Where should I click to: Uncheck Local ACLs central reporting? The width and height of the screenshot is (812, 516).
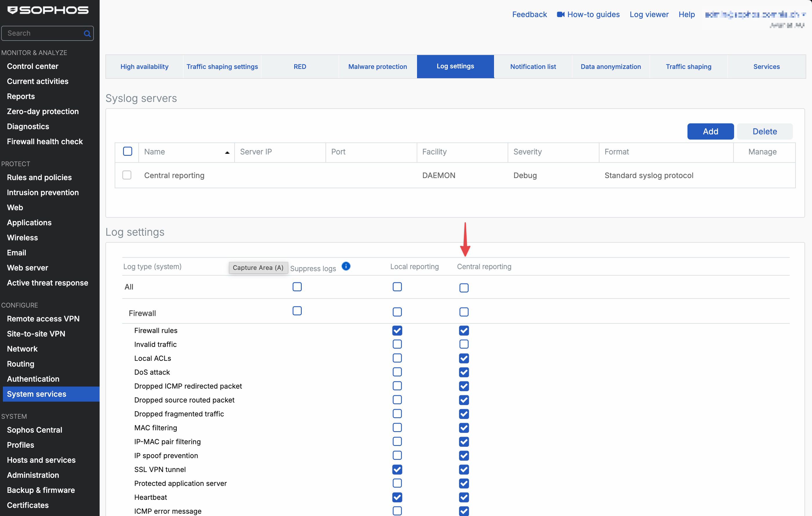464,358
